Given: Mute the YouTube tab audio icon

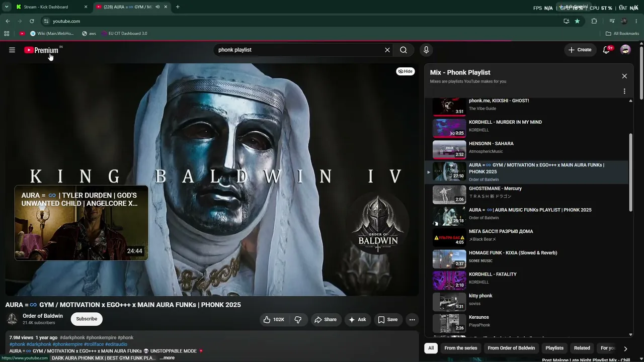Looking at the screenshot, I should click(157, 7).
